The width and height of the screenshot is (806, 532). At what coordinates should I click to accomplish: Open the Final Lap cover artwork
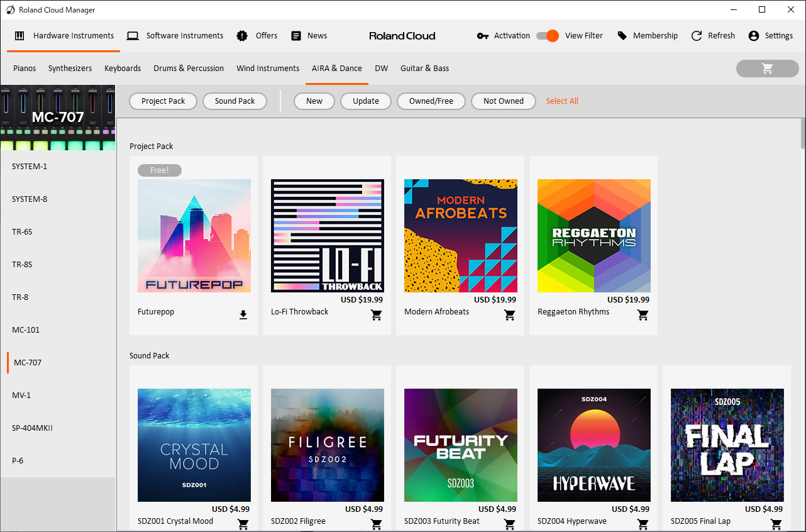tap(727, 445)
